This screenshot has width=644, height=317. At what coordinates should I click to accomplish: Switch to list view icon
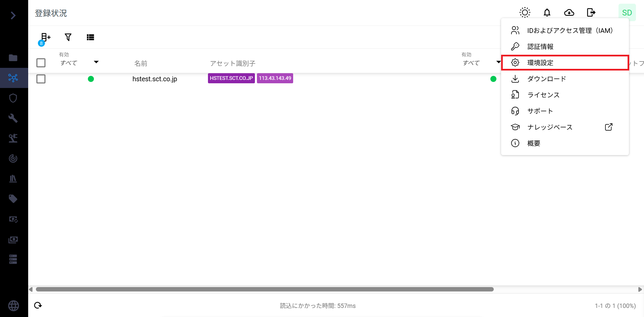point(90,37)
